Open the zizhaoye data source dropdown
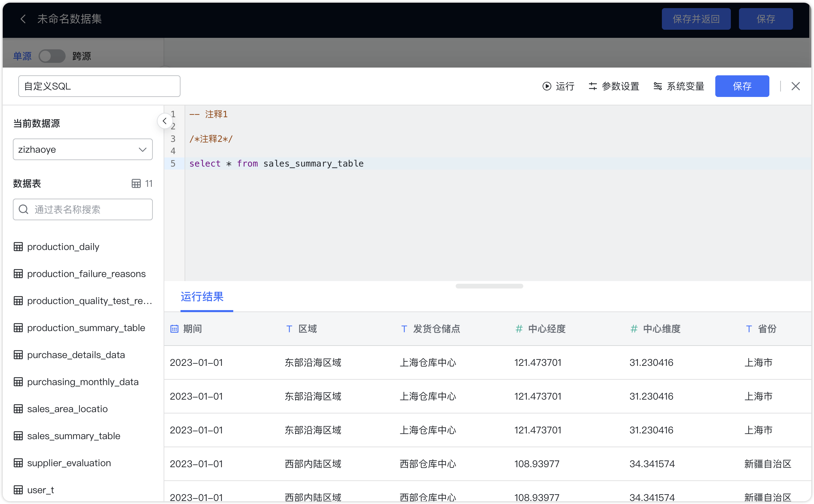 click(x=83, y=149)
